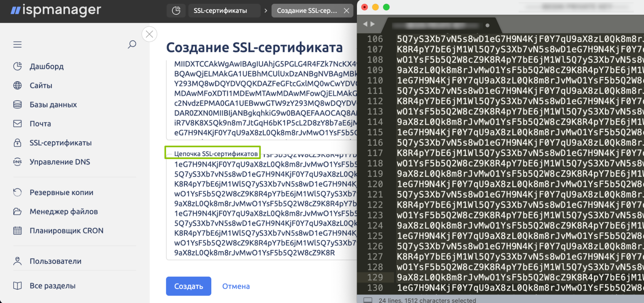Viewport: 644px width, 303px height.
Task: Click the Создать button
Action: pos(188,286)
